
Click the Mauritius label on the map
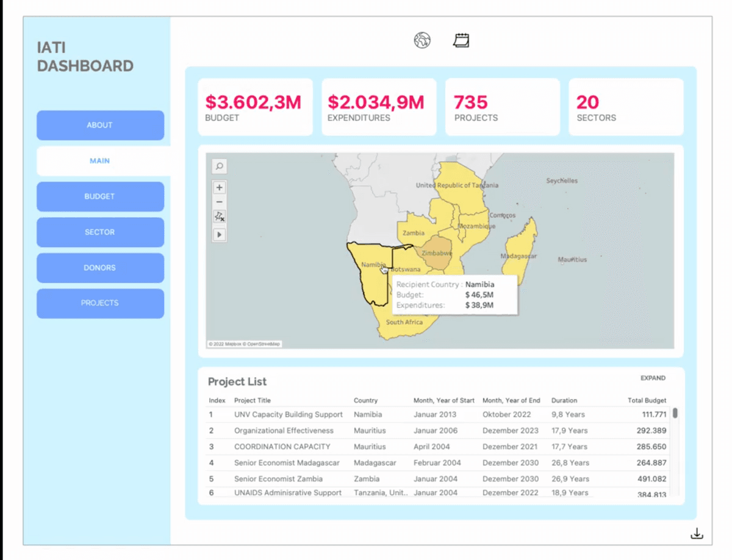point(572,260)
